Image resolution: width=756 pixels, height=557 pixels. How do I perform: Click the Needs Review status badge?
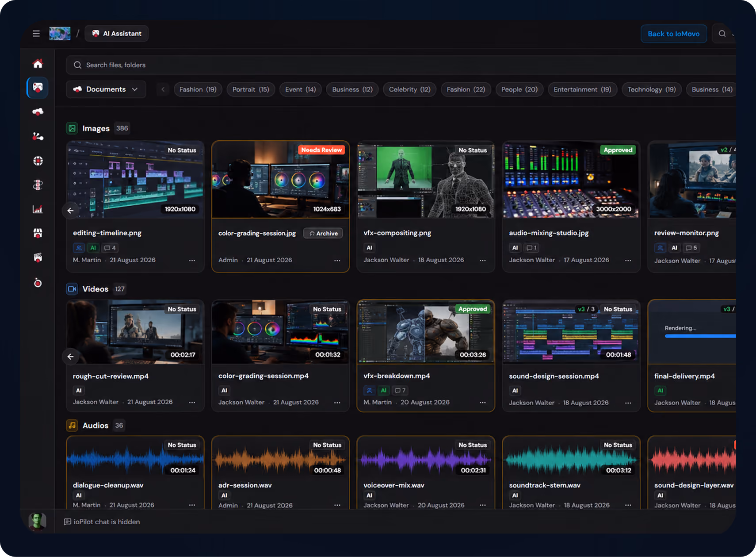(x=321, y=150)
